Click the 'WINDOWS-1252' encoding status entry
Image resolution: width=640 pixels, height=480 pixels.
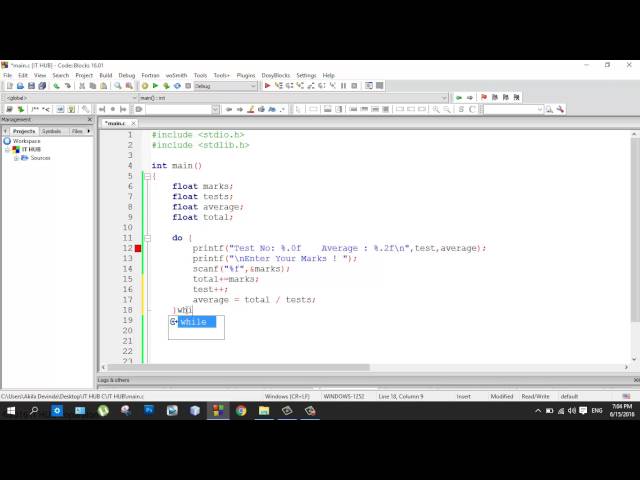(x=344, y=396)
